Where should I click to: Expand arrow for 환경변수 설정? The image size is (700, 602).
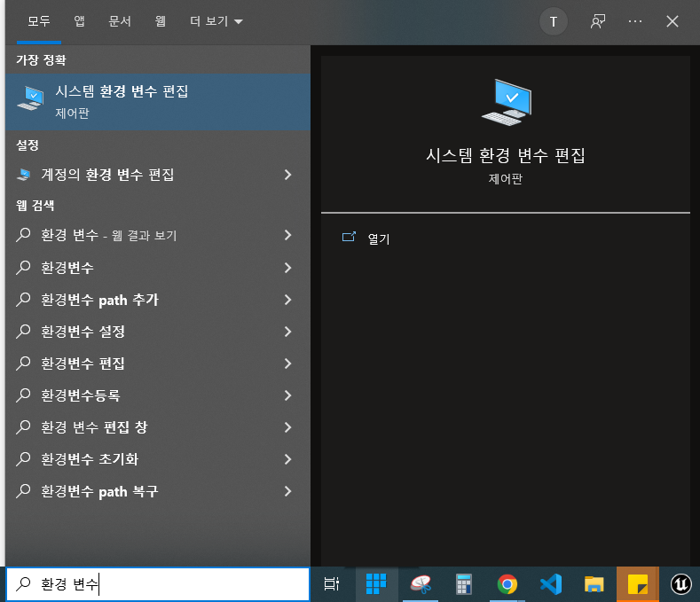[x=288, y=332]
